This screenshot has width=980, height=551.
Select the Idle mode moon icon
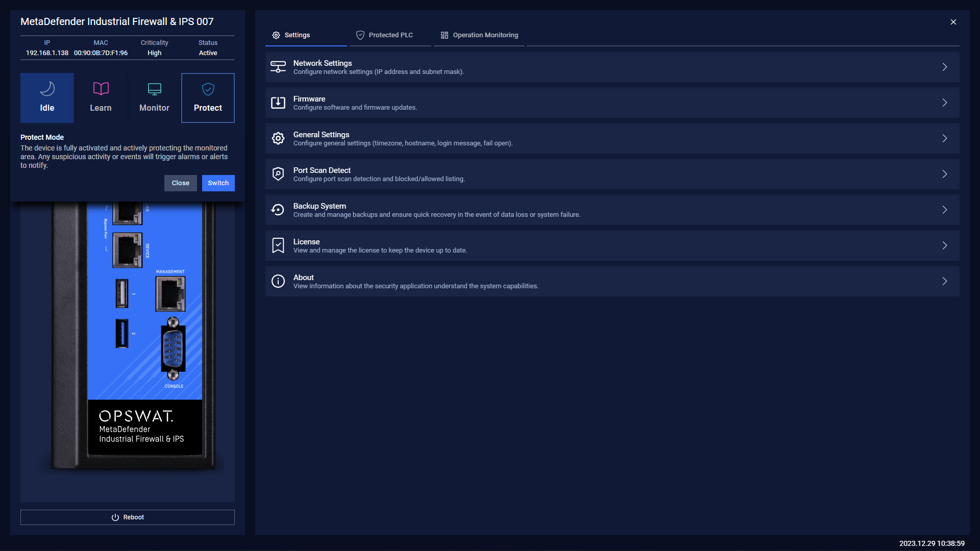click(47, 89)
